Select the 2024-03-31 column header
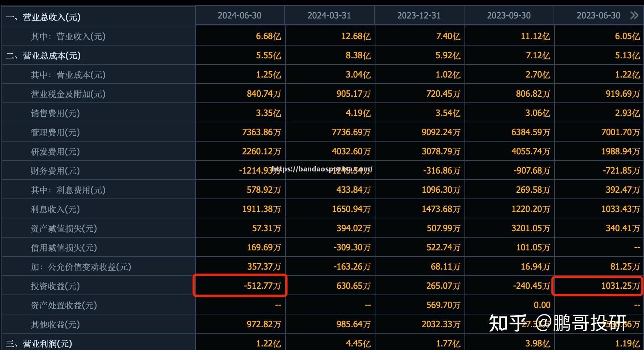The image size is (644, 350). point(329,16)
